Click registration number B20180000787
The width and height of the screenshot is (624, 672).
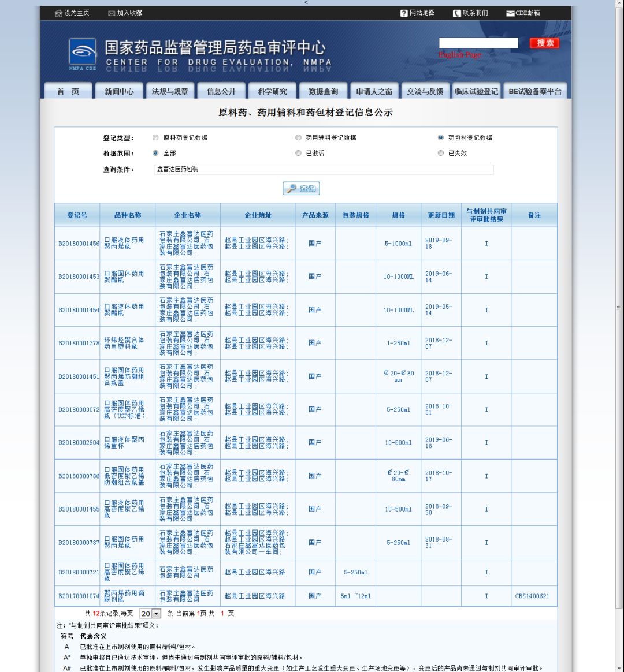pyautogui.click(x=79, y=543)
